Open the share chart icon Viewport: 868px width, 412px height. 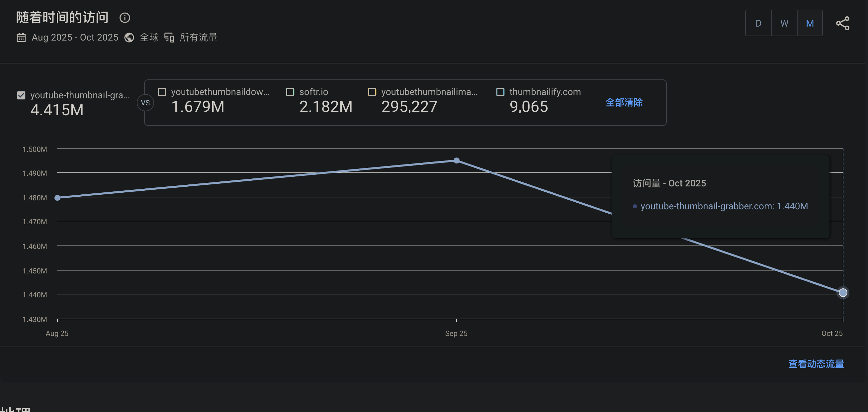tap(842, 23)
